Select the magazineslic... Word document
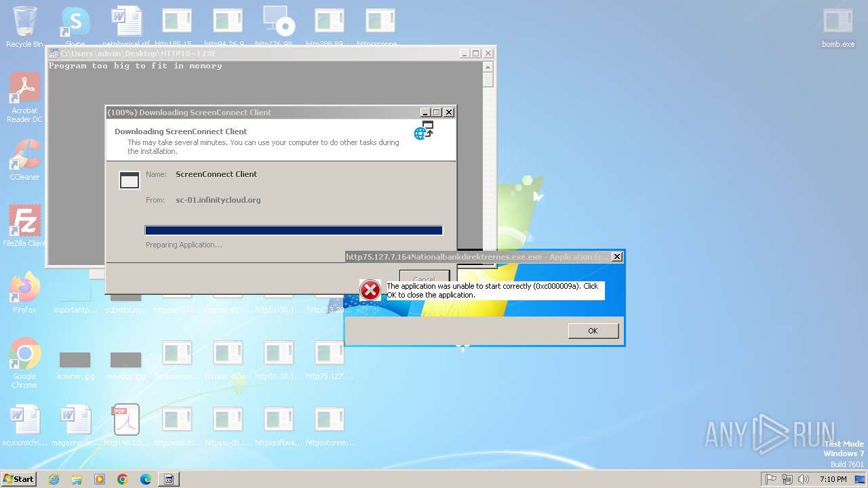Image resolution: width=868 pixels, height=488 pixels. click(75, 425)
